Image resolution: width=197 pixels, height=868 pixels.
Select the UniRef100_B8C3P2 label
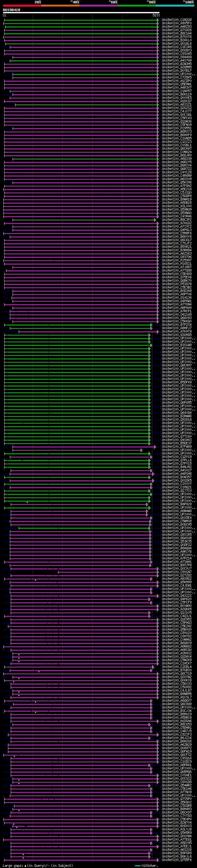tap(177, 220)
